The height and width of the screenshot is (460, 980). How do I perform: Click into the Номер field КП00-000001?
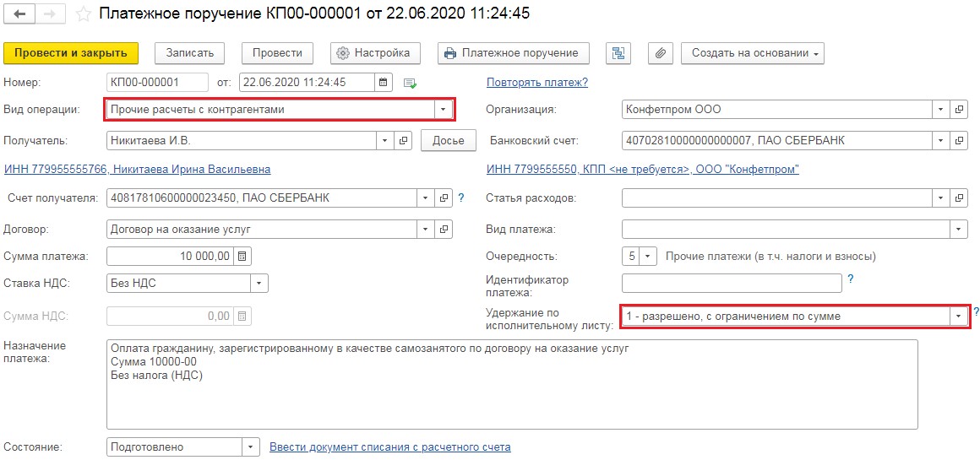coord(157,83)
